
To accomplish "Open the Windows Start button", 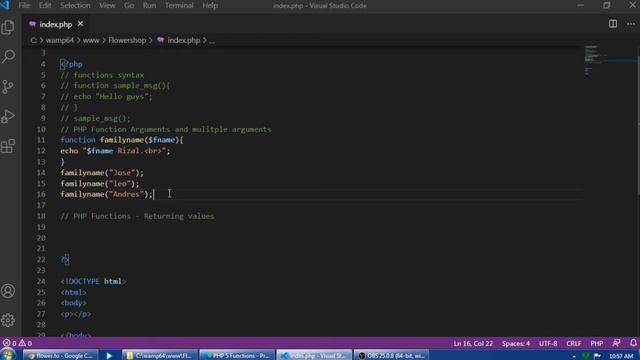I will pyautogui.click(x=7, y=355).
